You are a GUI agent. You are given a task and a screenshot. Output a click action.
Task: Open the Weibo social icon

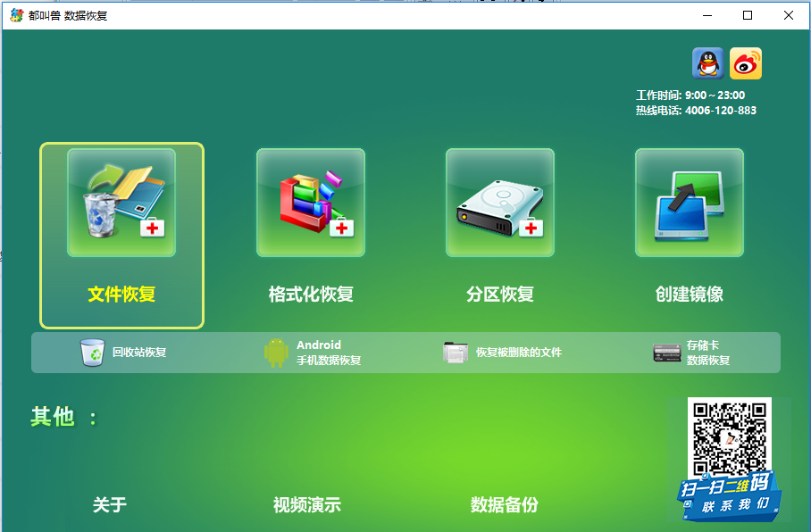(x=746, y=63)
